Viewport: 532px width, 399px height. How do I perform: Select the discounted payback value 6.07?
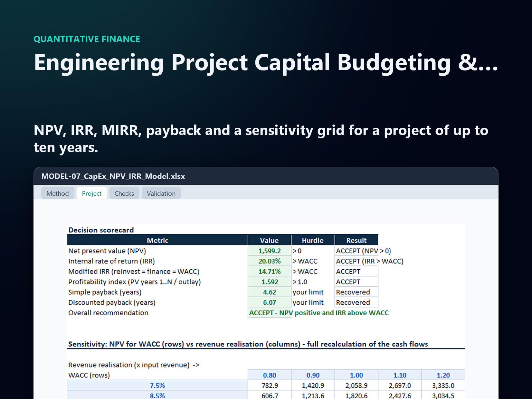coord(270,302)
